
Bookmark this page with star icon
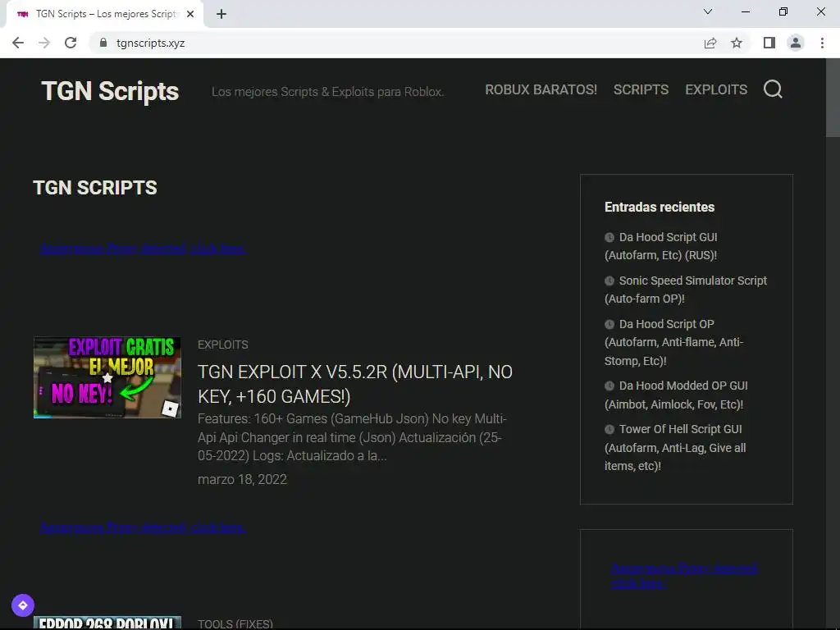click(737, 43)
